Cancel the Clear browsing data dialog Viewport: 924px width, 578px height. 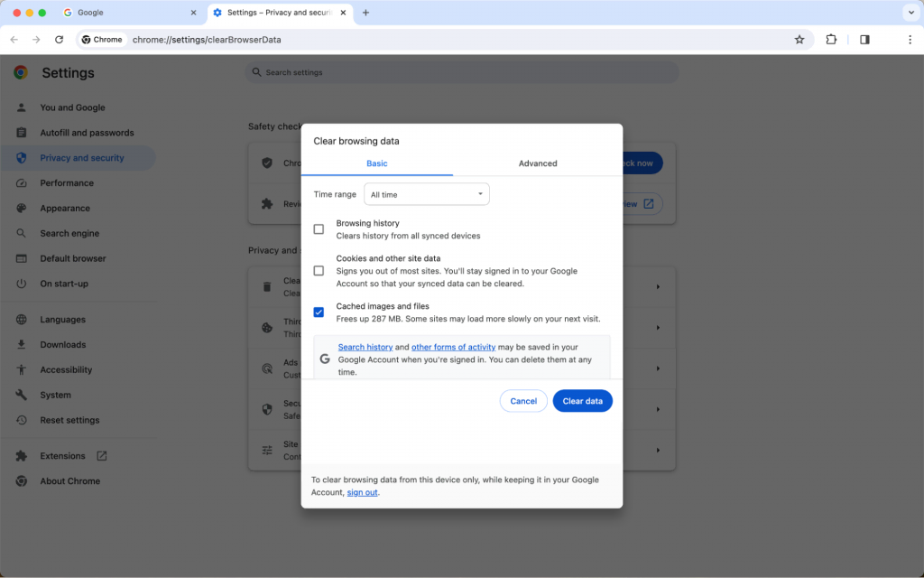pyautogui.click(x=523, y=401)
